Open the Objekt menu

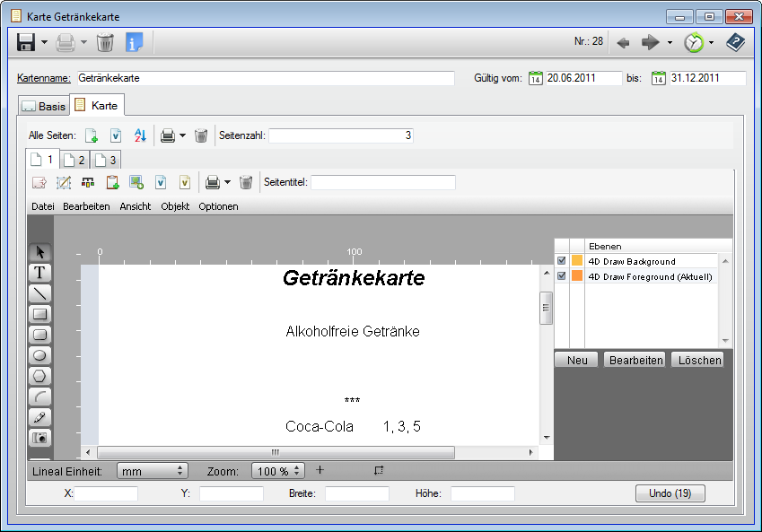(175, 206)
